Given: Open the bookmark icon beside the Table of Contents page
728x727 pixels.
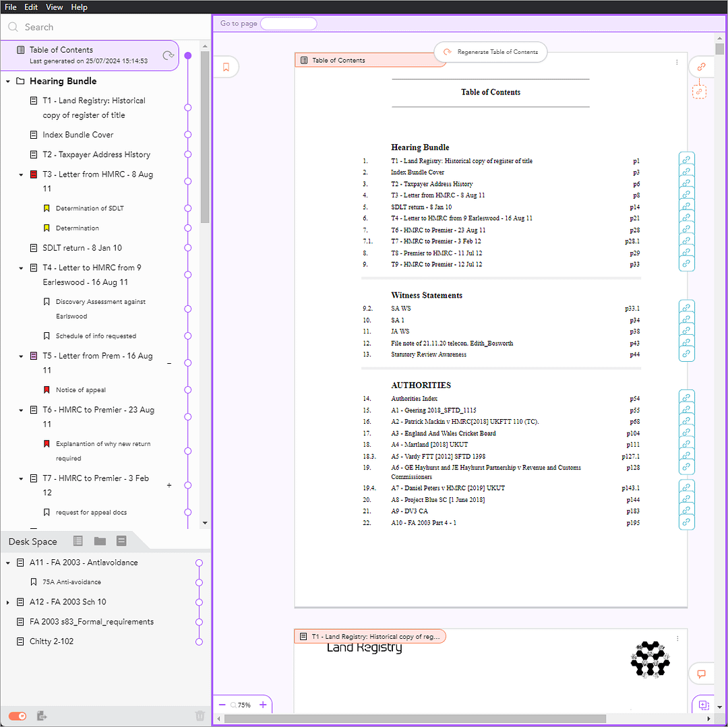Looking at the screenshot, I should pyautogui.click(x=226, y=67).
